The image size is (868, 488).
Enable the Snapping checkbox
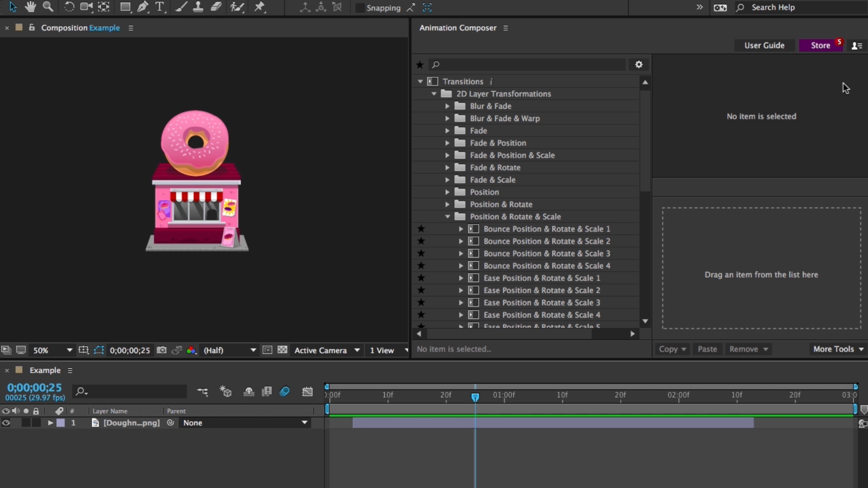tap(360, 8)
